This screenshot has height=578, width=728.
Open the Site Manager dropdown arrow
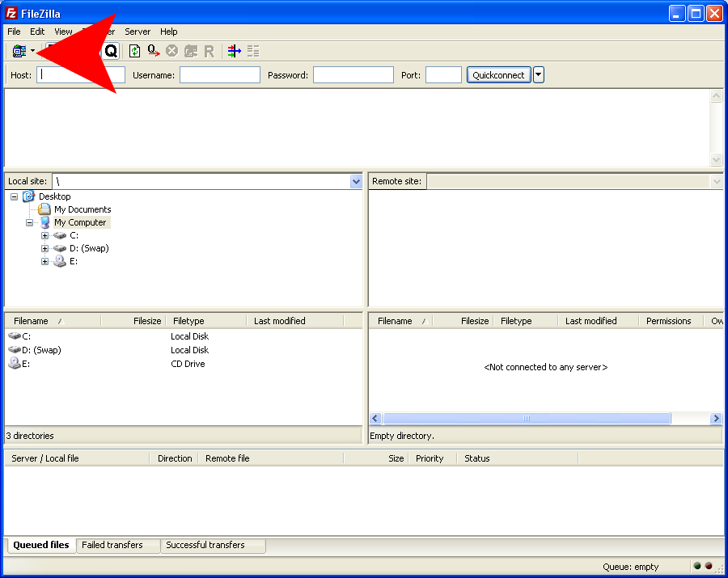click(32, 51)
